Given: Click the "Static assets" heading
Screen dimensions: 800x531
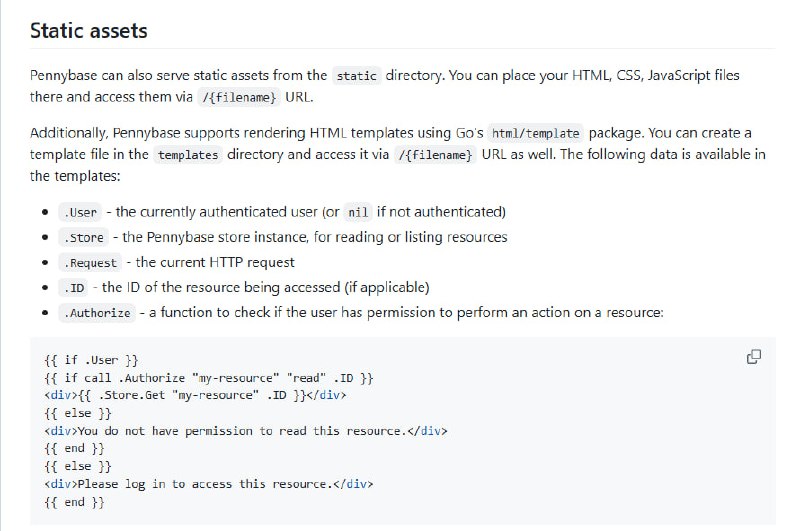Looking at the screenshot, I should point(88,31).
